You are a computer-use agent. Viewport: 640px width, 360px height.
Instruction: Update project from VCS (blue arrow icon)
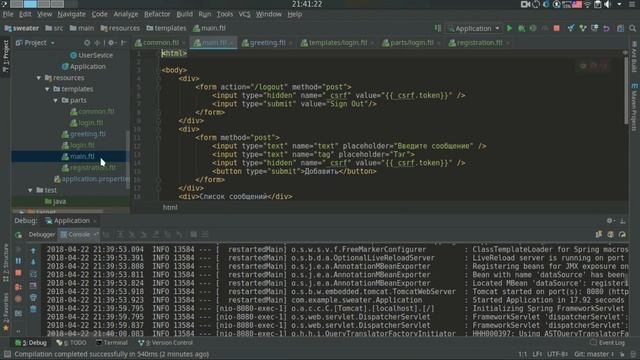[571, 28]
